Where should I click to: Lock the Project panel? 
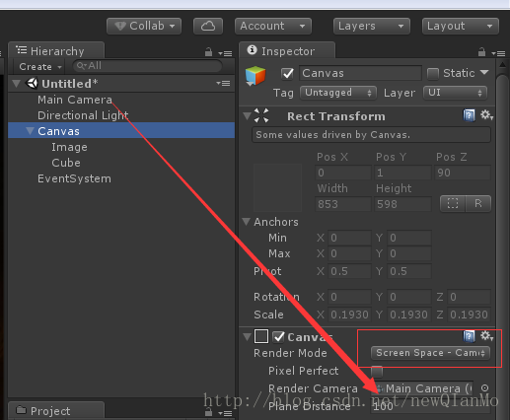coord(208,411)
